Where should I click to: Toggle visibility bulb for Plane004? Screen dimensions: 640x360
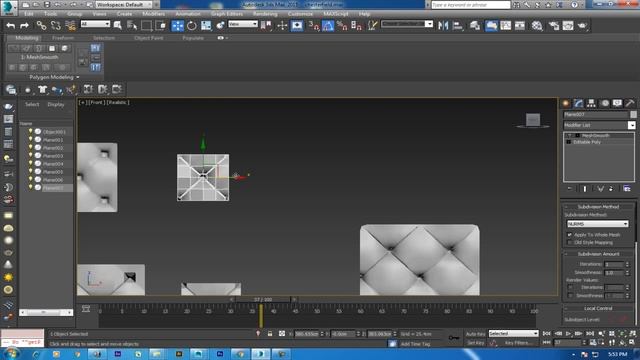tap(30, 163)
